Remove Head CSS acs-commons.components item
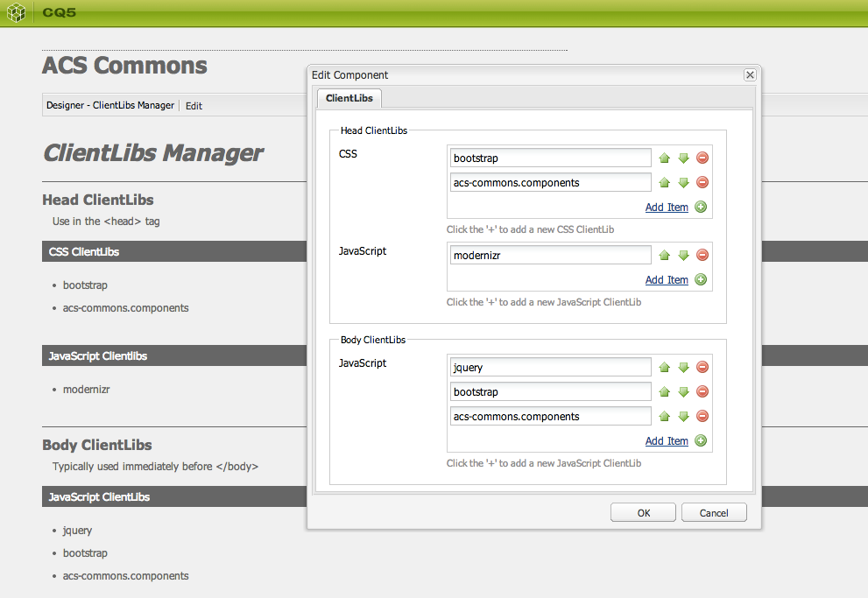 point(702,183)
